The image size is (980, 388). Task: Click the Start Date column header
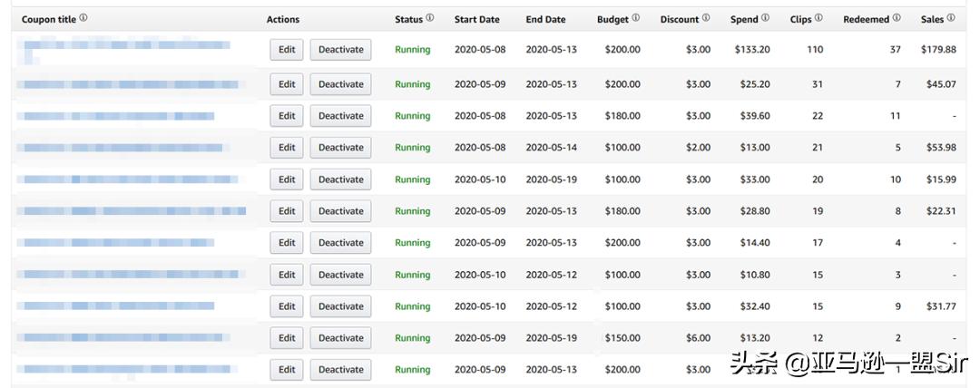point(476,19)
